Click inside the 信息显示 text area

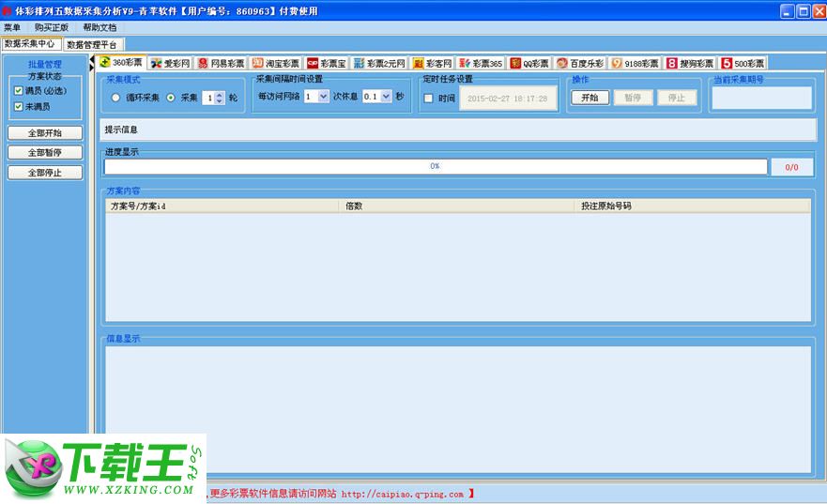tap(458, 409)
